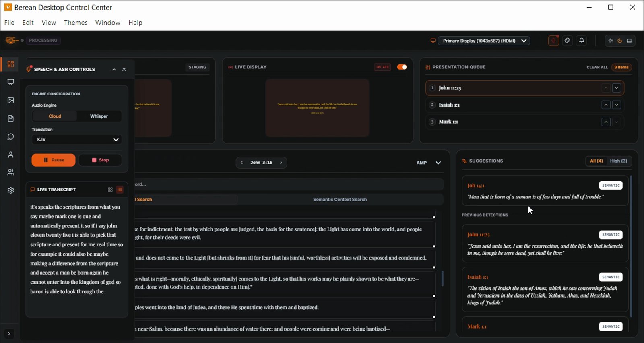Close the Speech & ASR Controls panel
This screenshot has width=644, height=343.
124,69
